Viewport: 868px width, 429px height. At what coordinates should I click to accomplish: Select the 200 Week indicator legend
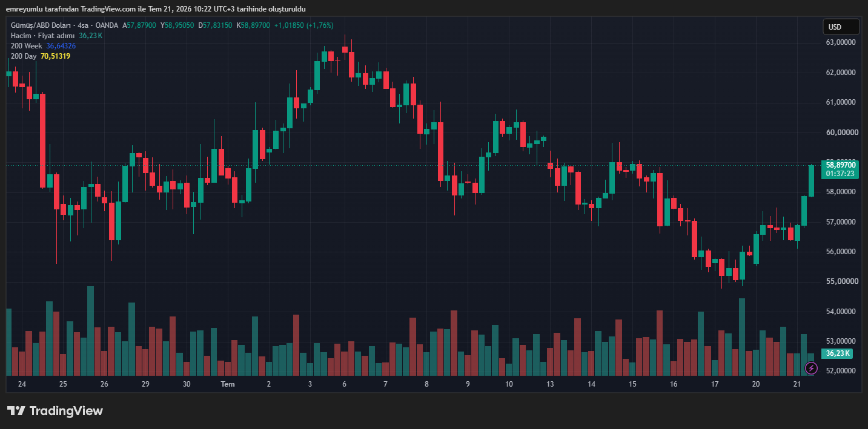27,46
